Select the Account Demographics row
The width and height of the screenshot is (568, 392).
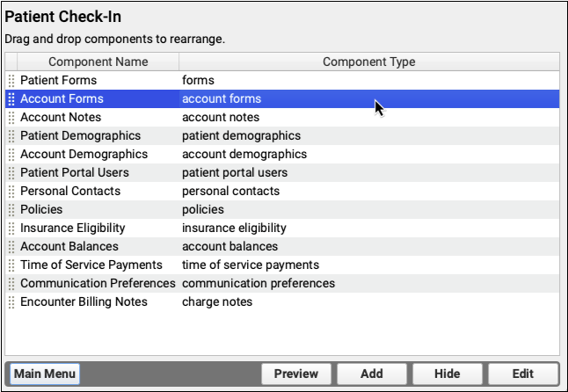tap(84, 155)
